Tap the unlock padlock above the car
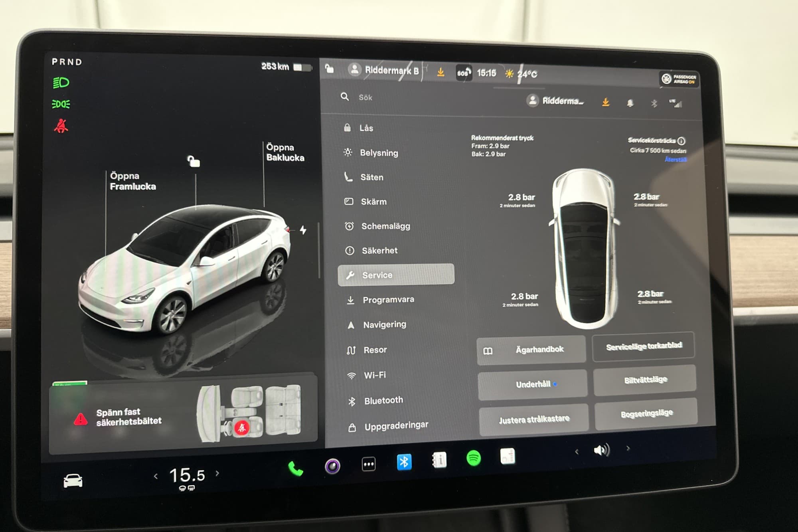 [194, 161]
